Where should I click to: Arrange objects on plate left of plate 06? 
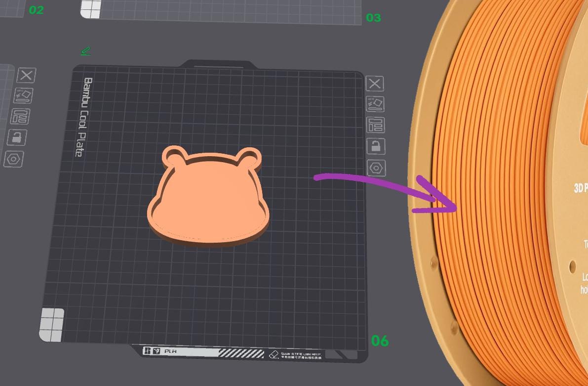click(x=20, y=117)
